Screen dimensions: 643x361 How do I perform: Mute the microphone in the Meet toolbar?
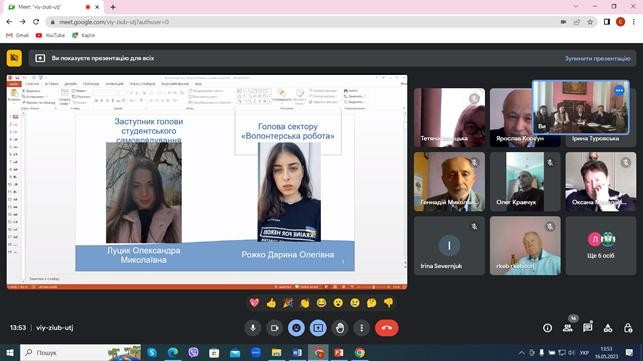(253, 328)
